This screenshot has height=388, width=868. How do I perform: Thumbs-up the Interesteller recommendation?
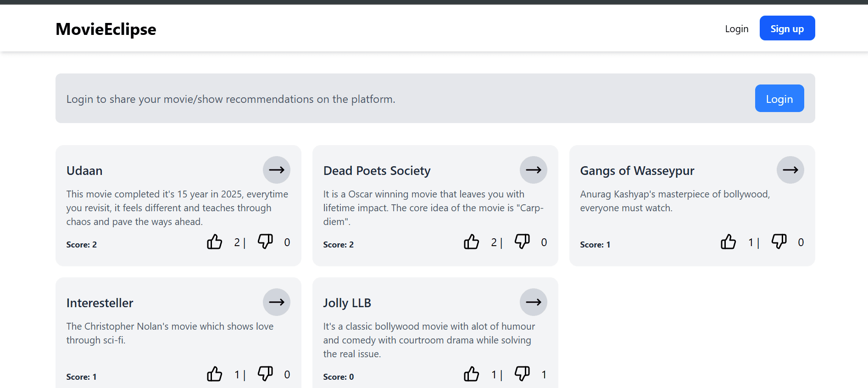click(x=214, y=374)
